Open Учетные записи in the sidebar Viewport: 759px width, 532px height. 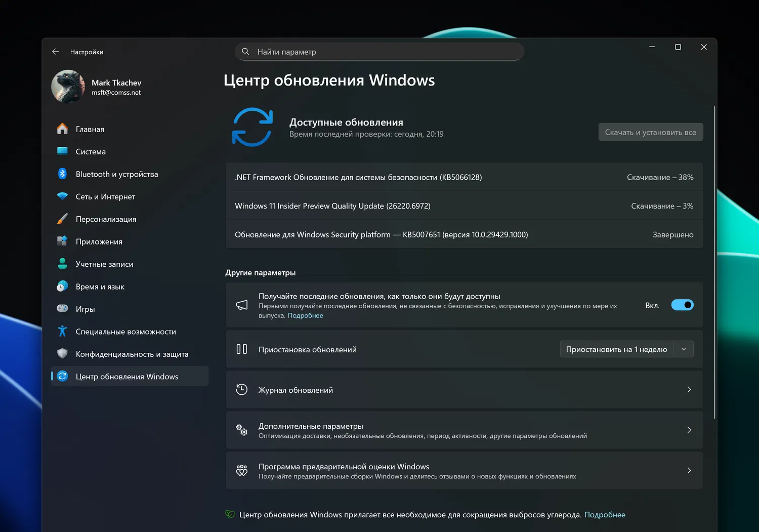[x=130, y=264]
